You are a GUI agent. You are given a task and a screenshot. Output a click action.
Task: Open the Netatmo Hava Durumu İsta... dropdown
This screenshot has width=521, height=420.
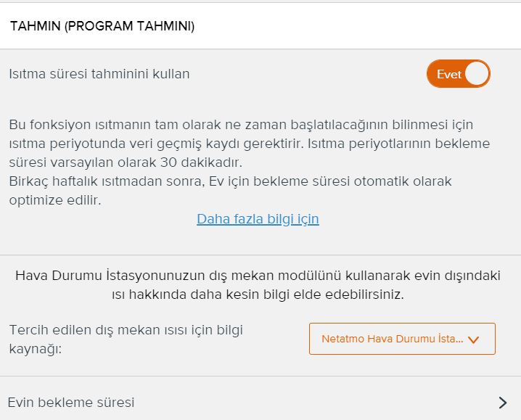click(402, 339)
